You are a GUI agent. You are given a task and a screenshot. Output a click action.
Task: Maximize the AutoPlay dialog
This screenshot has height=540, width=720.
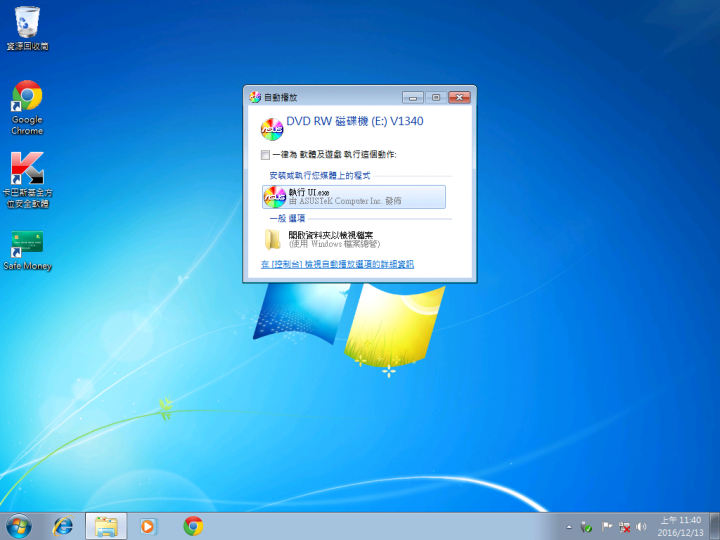point(436,97)
